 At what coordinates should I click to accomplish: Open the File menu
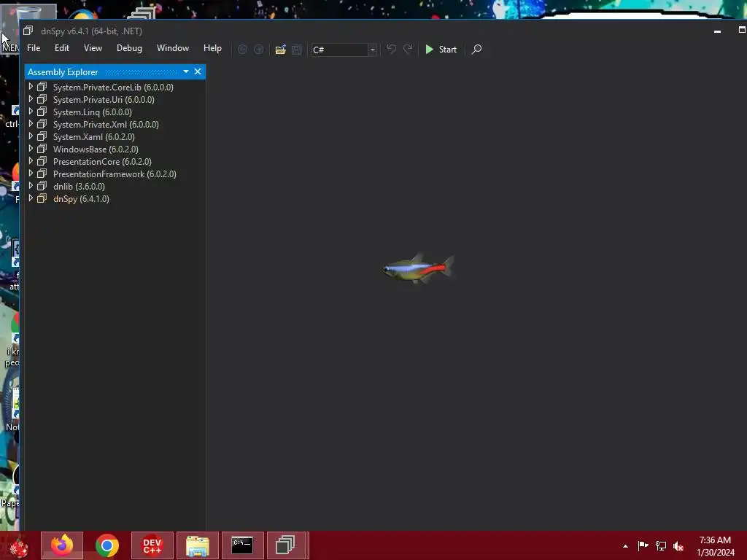[x=34, y=48]
